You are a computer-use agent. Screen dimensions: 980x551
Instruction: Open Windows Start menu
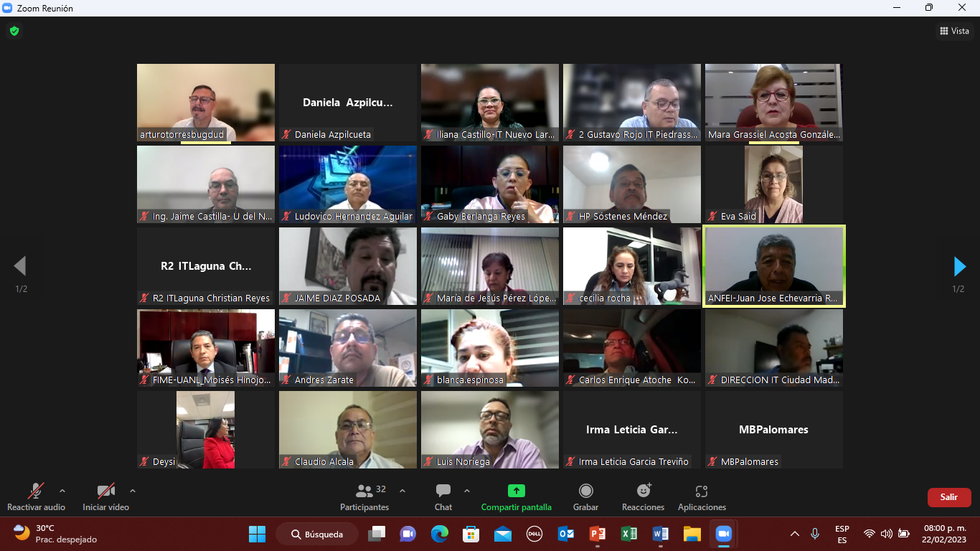click(257, 534)
